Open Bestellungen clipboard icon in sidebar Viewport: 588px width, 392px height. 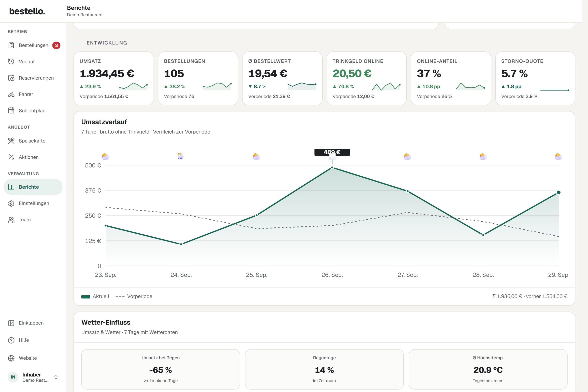11,45
